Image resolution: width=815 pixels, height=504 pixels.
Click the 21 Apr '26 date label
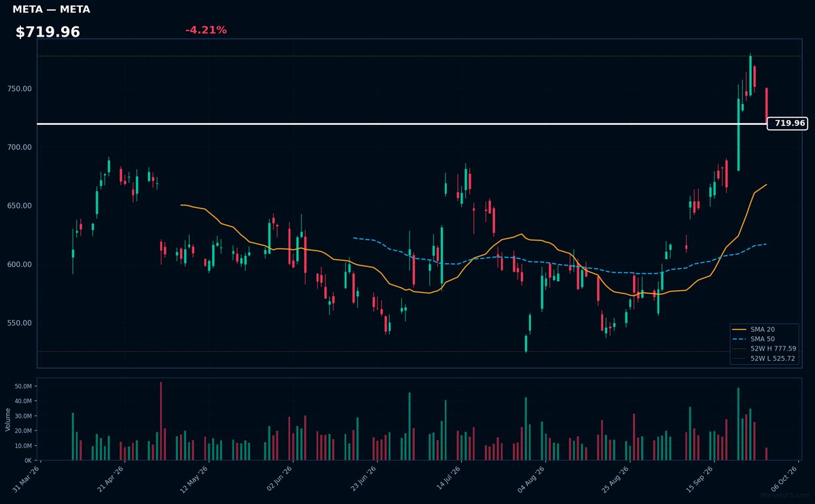tap(111, 480)
